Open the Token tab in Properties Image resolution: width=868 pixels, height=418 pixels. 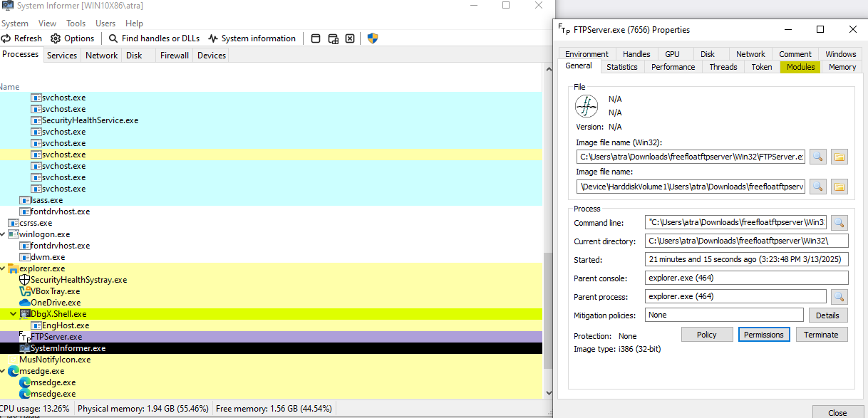click(x=762, y=67)
